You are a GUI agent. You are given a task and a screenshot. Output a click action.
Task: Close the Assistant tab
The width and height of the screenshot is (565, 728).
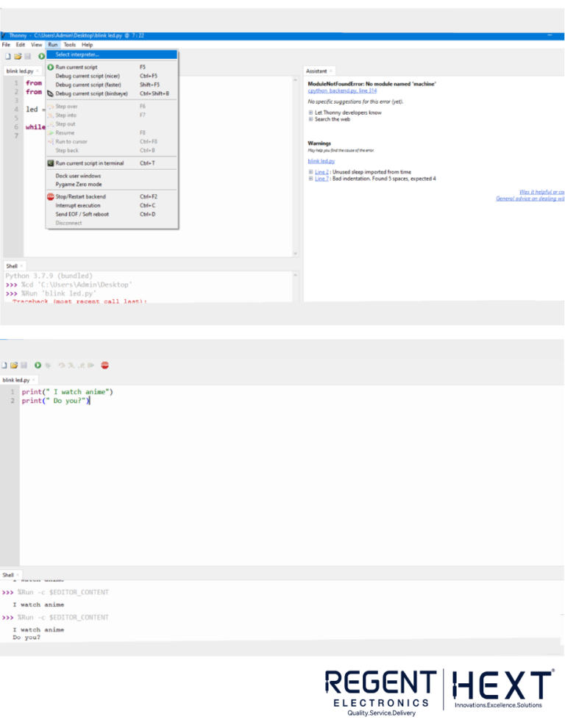(331, 71)
